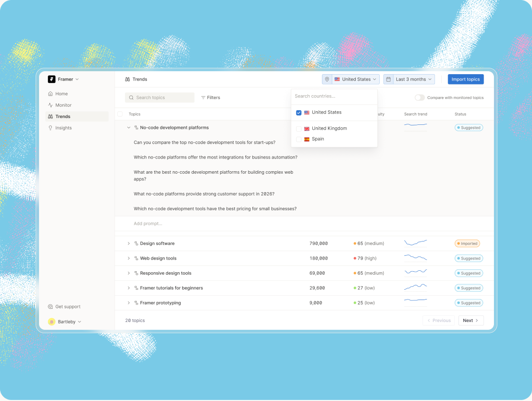Click prompt about integrations for business automation
This screenshot has width=532, height=401.
click(x=215, y=158)
